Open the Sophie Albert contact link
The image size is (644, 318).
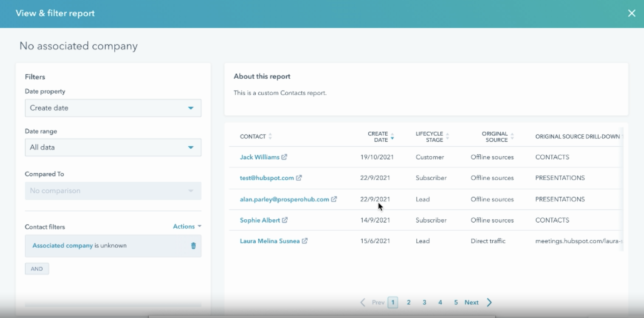point(260,220)
